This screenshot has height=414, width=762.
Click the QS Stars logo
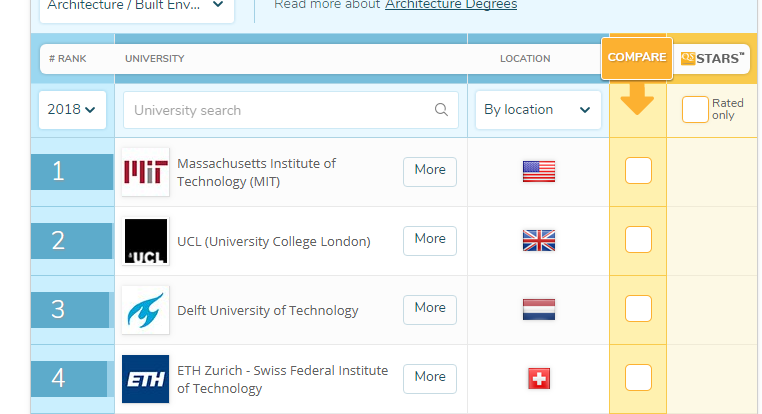tap(712, 58)
